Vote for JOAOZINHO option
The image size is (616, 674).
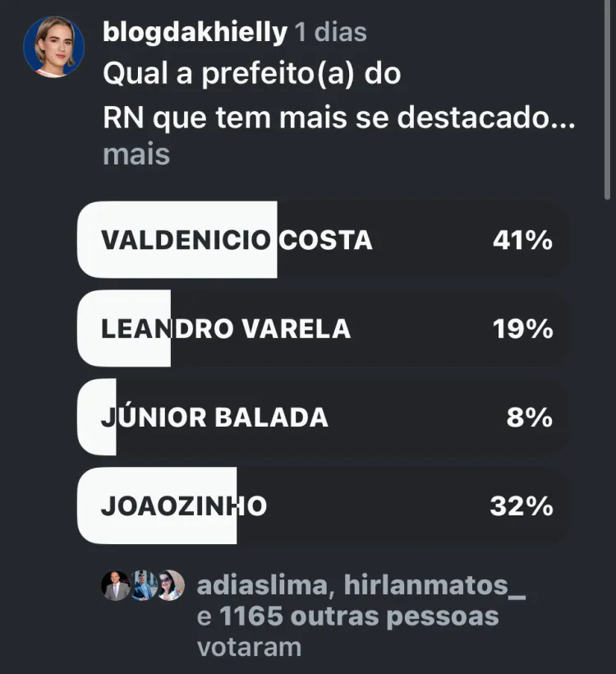(324, 505)
